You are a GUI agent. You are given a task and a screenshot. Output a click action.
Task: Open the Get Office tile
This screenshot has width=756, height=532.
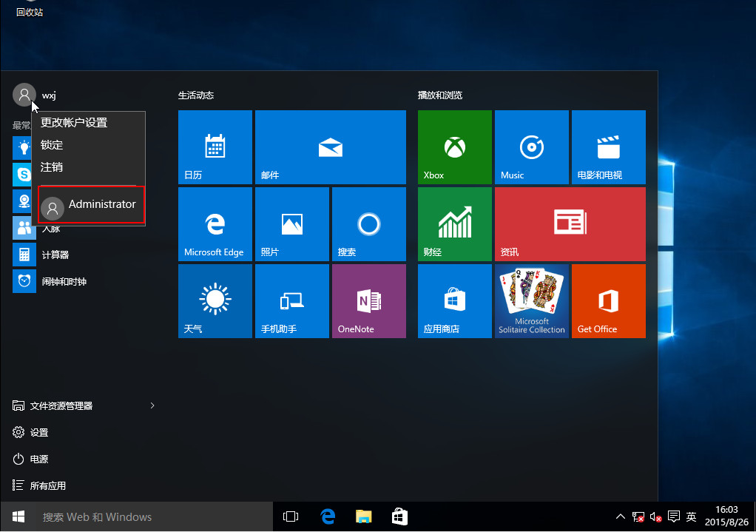tap(609, 301)
